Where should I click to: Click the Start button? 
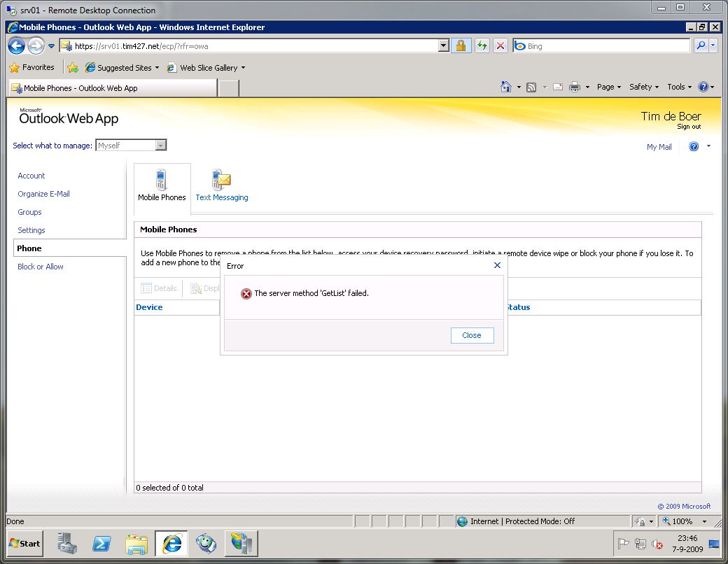pyautogui.click(x=25, y=543)
